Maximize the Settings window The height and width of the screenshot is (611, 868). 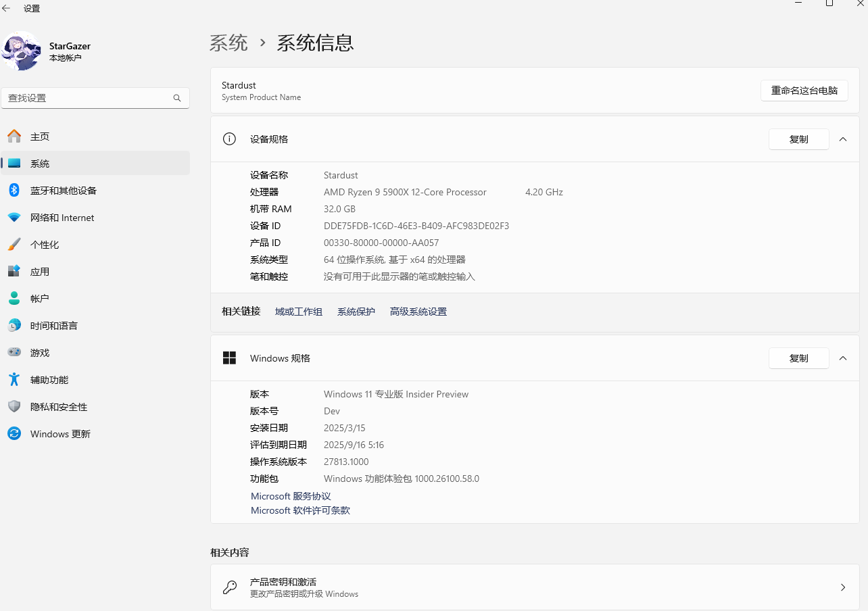coord(829,3)
